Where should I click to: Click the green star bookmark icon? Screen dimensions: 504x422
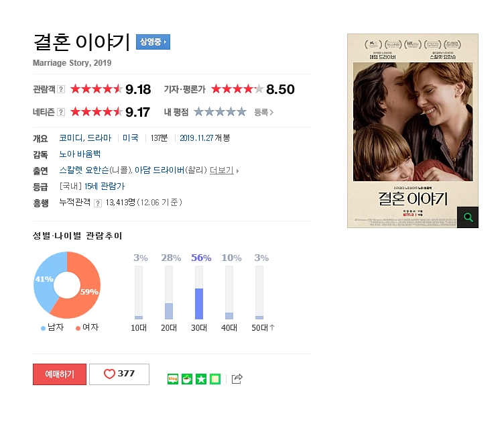201,379
